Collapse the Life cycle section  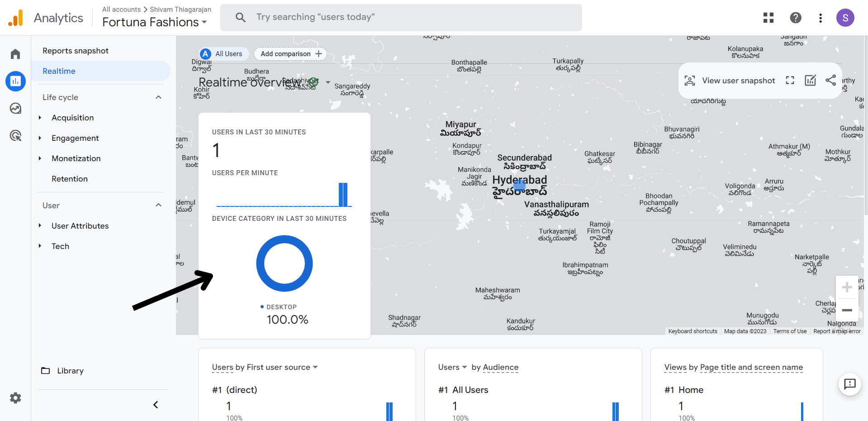[158, 97]
